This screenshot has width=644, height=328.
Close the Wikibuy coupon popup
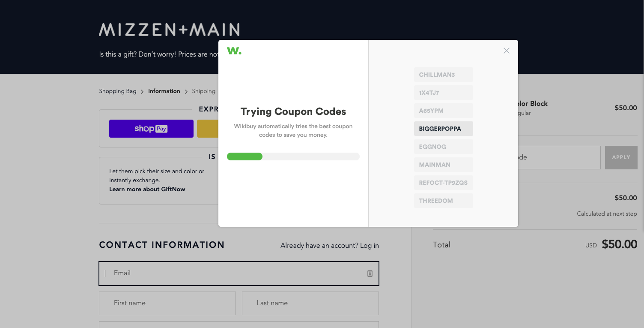[507, 51]
